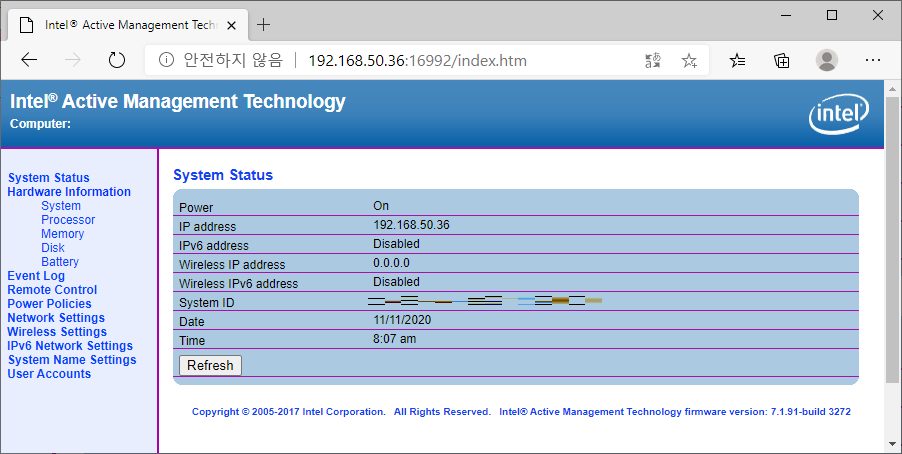Click the Wireless IPv6 address Disabled value
The height and width of the screenshot is (454, 902).
click(x=396, y=282)
